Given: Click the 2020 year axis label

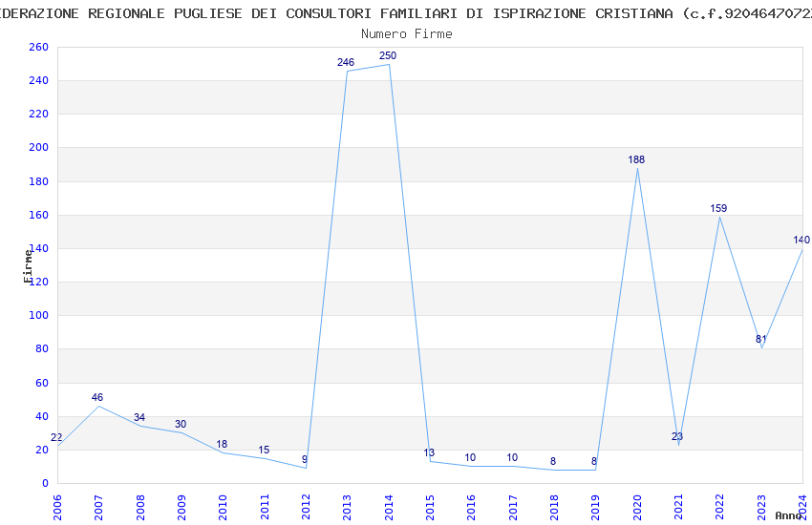Looking at the screenshot, I should tap(637, 508).
